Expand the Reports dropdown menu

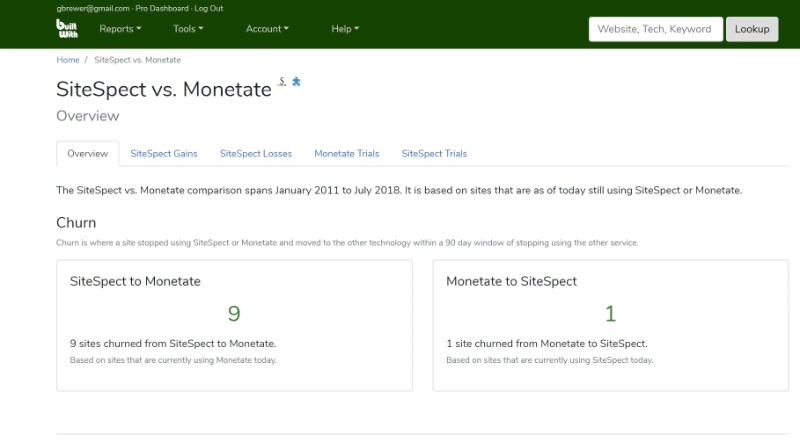[x=120, y=29]
